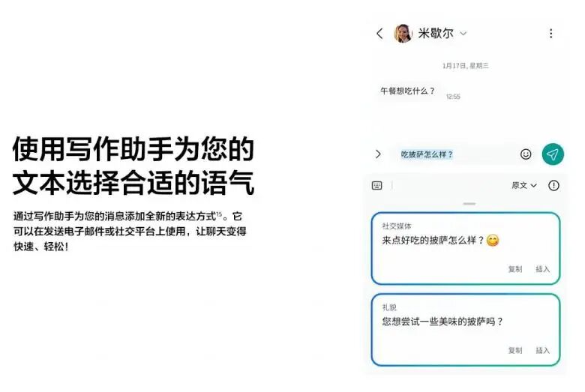The height and width of the screenshot is (392, 585).
Task: Open the three-dot more options menu
Action: point(550,34)
